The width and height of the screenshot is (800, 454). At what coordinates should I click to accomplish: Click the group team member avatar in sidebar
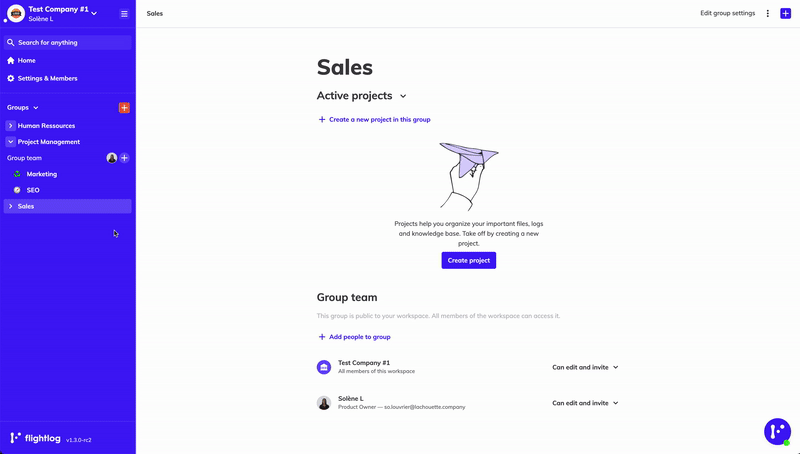(112, 158)
